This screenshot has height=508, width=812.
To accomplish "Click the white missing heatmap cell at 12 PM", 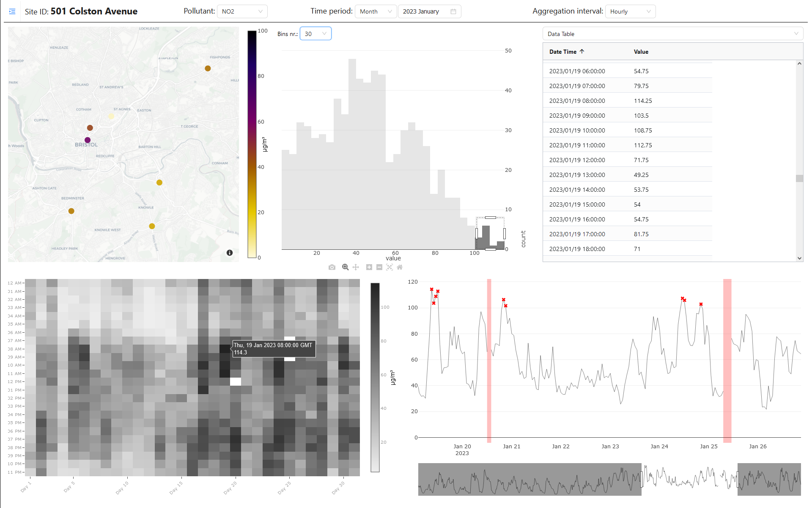I will (236, 381).
